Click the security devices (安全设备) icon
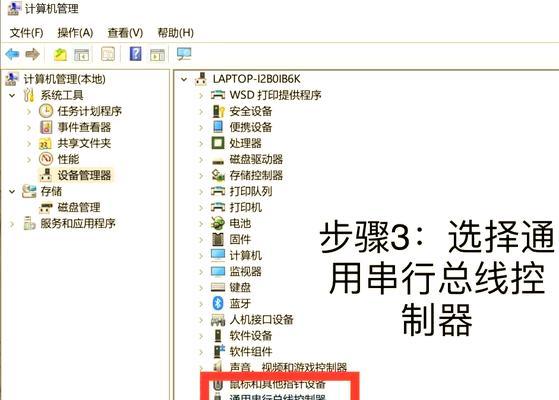559x400 pixels. tap(218, 111)
